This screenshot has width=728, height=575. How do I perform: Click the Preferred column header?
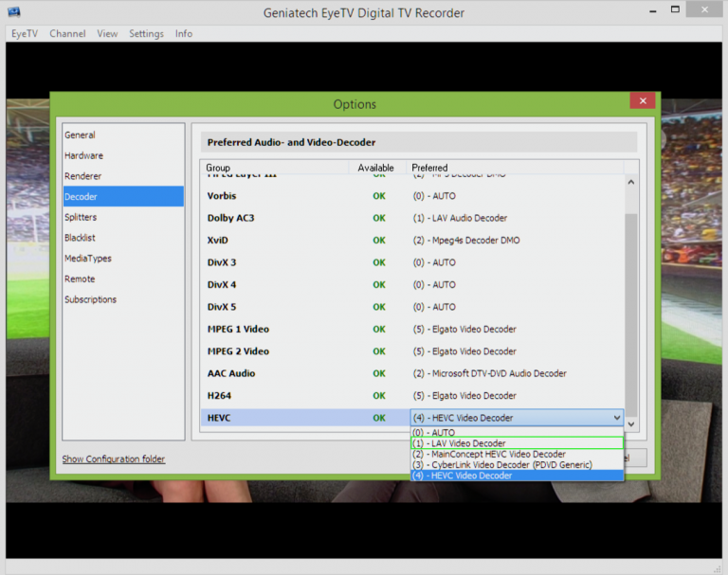(515, 168)
